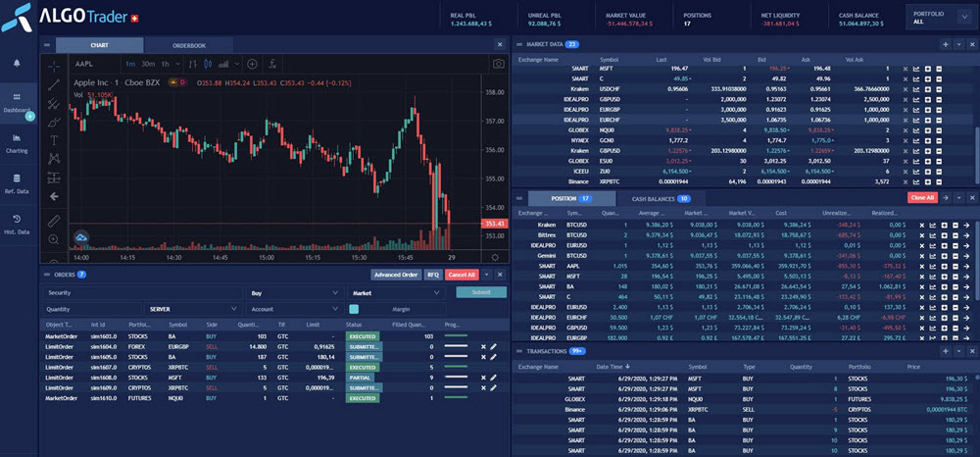Open the notifications bell in sidebar

click(x=17, y=63)
